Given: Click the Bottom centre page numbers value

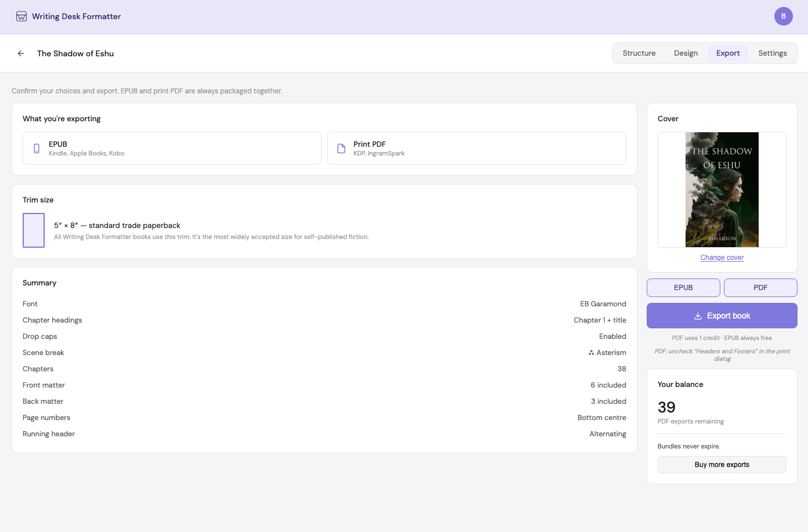Looking at the screenshot, I should coord(602,418).
